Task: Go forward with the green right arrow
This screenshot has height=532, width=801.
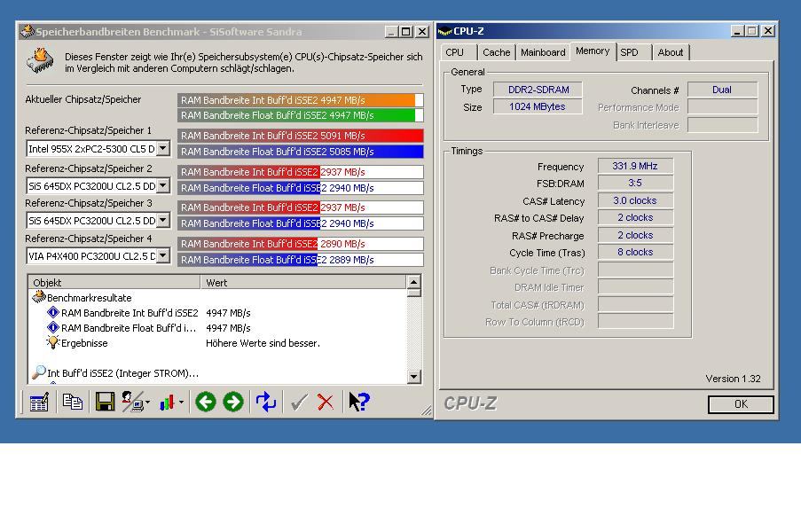Action: point(233,403)
